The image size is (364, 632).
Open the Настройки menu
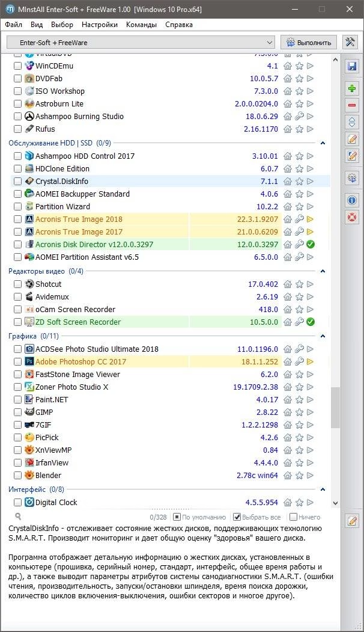[100, 25]
